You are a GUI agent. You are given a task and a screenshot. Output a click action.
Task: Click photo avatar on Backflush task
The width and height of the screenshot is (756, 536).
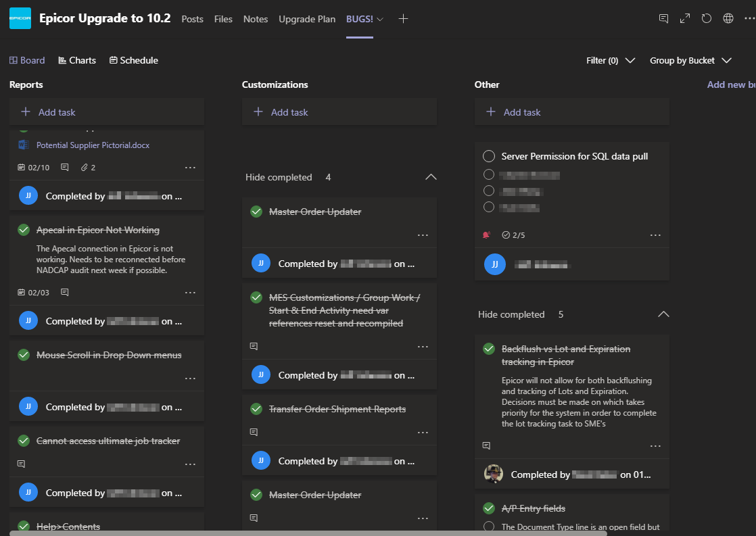coord(494,474)
